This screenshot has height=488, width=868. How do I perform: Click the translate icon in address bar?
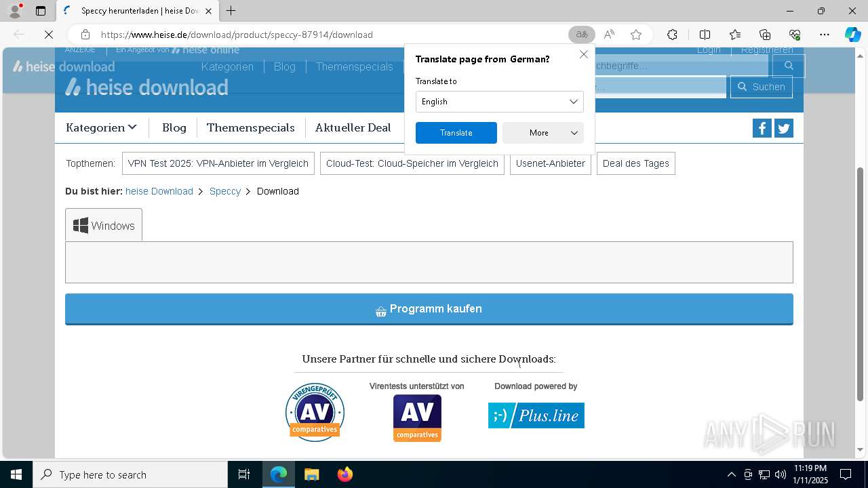click(581, 35)
